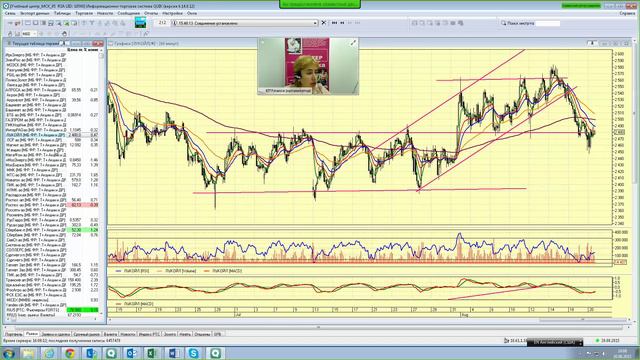Open Excel from the taskbar
The height and width of the screenshot is (360, 640).
[x=152, y=353]
